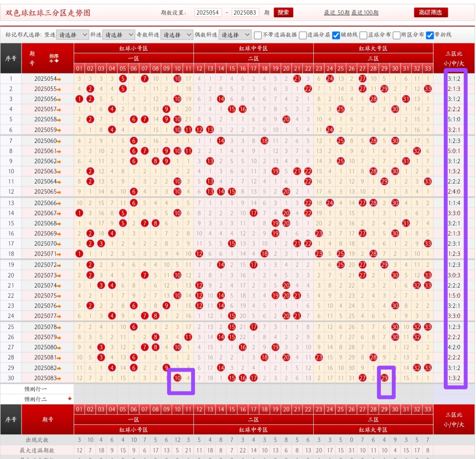Click red ball 33 in row 2025082
476x459 pixels.
(428, 368)
